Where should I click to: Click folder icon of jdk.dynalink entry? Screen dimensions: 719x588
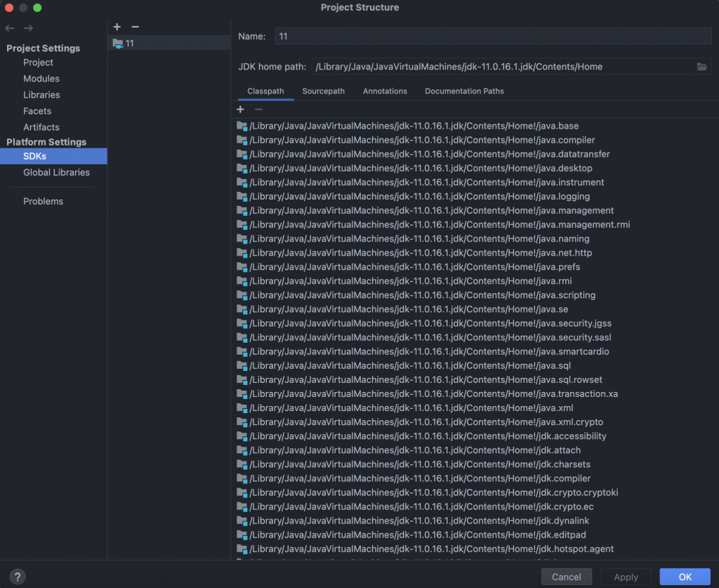pyautogui.click(x=242, y=521)
